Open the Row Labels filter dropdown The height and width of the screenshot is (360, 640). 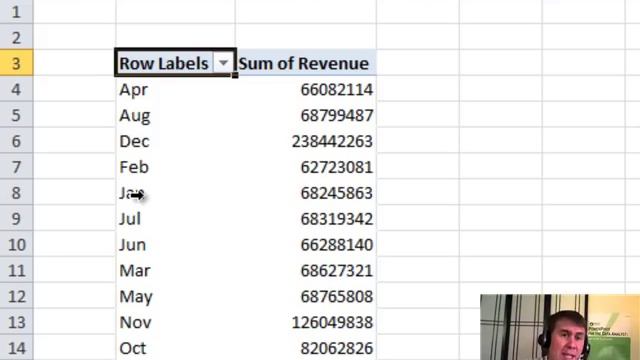pyautogui.click(x=223, y=63)
